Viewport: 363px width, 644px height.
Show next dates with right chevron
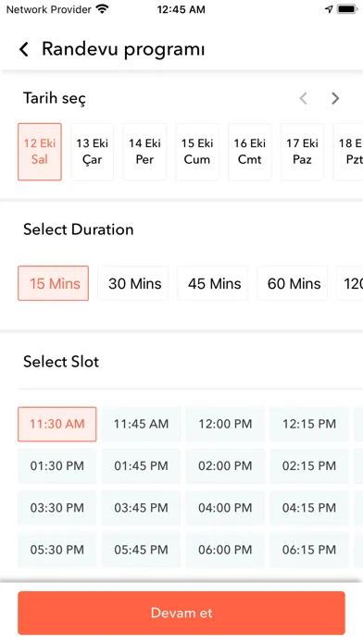click(x=335, y=99)
